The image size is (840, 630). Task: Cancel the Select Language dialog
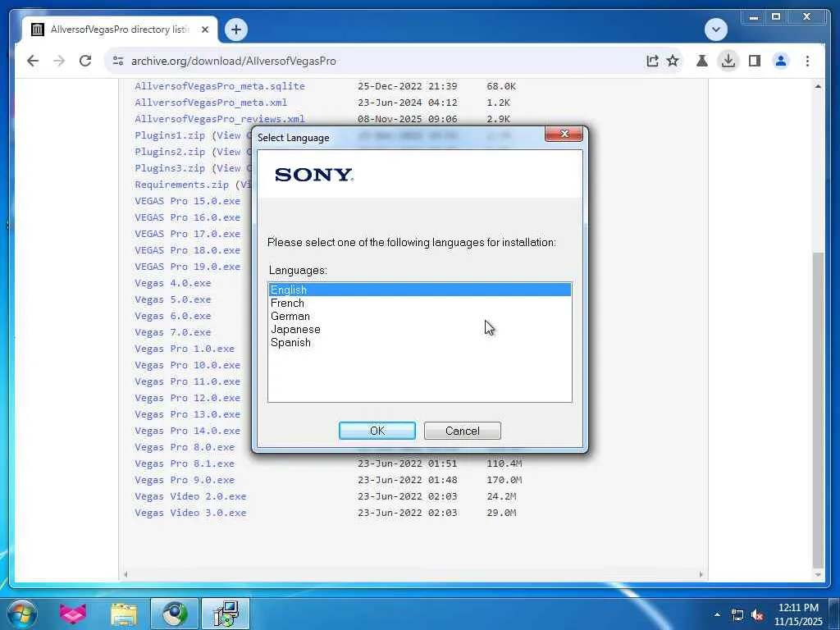point(463,431)
